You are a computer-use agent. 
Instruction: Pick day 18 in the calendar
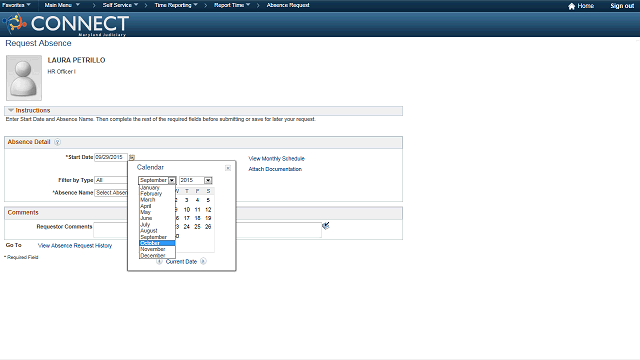(x=197, y=218)
